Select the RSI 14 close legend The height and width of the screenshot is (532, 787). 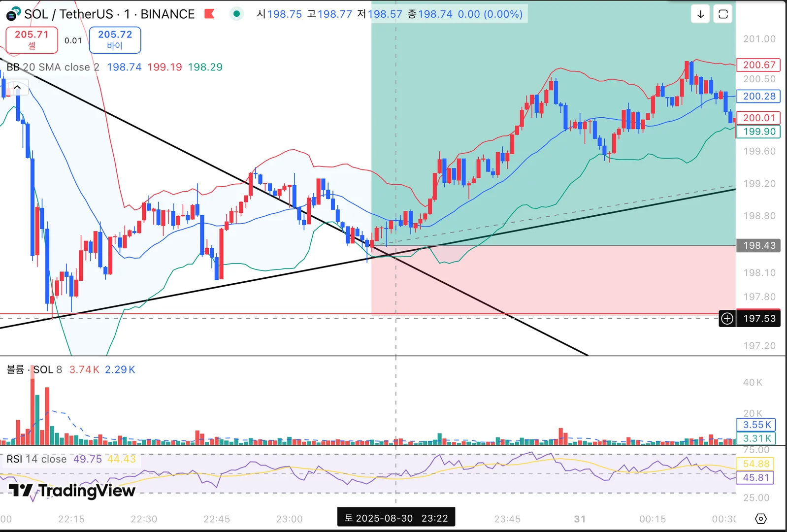coord(36,459)
